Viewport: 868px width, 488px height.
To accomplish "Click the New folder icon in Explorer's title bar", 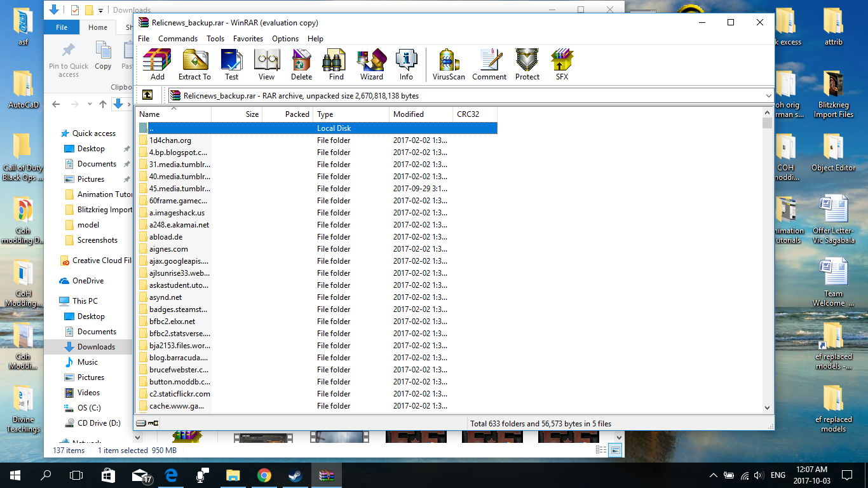I will pyautogui.click(x=89, y=10).
